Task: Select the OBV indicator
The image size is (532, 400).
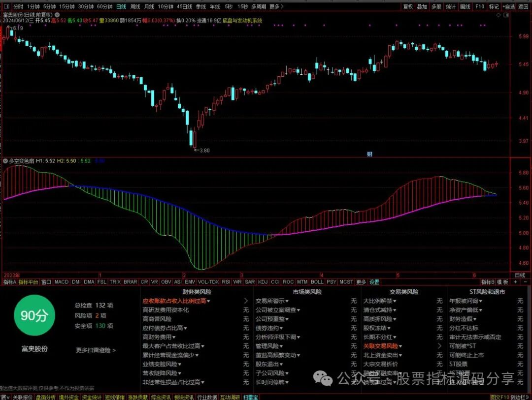Action: pos(166,282)
